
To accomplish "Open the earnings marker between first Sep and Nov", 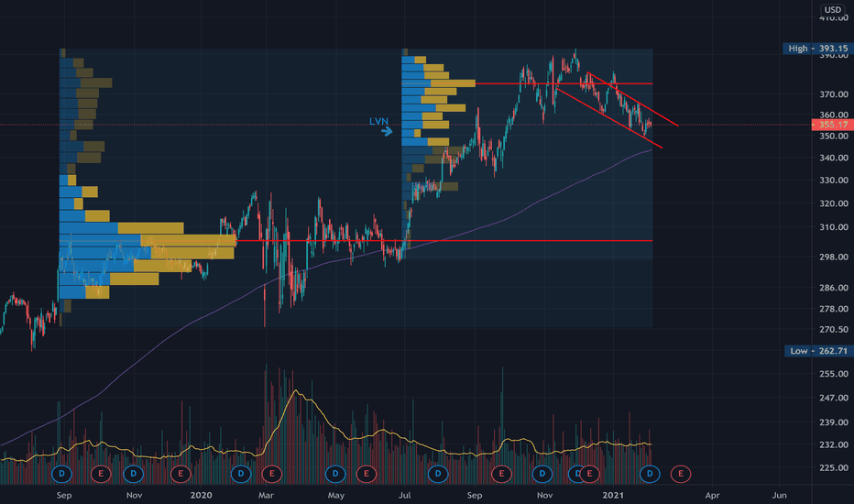I will click(101, 474).
